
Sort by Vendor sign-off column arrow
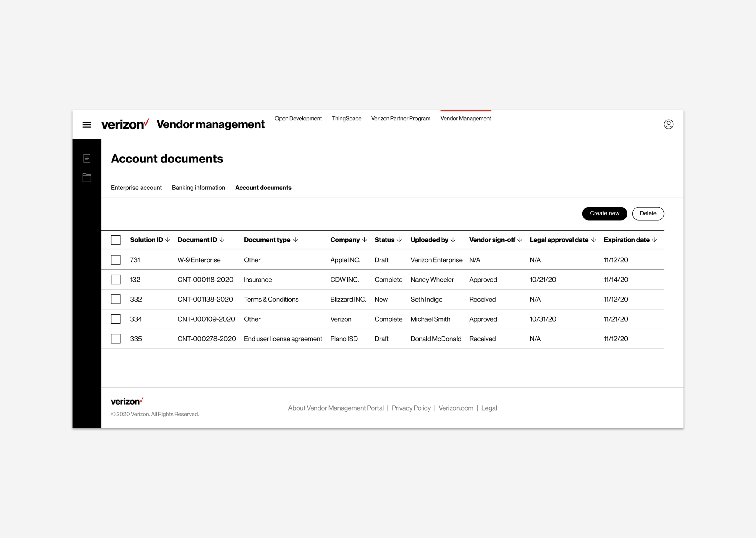tap(520, 240)
